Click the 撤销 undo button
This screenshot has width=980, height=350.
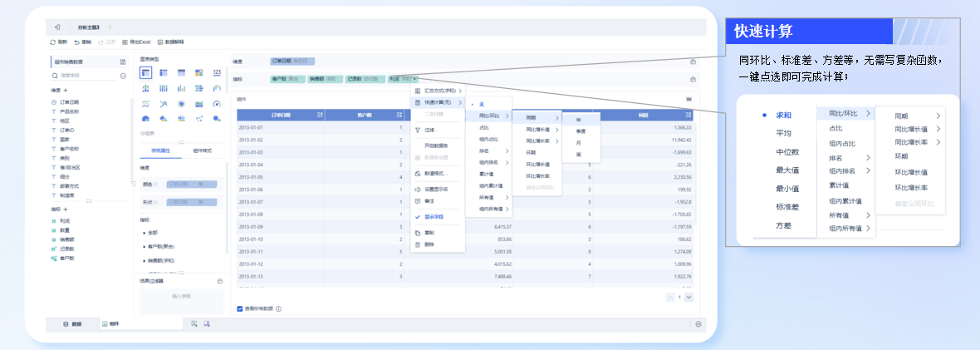pos(82,42)
